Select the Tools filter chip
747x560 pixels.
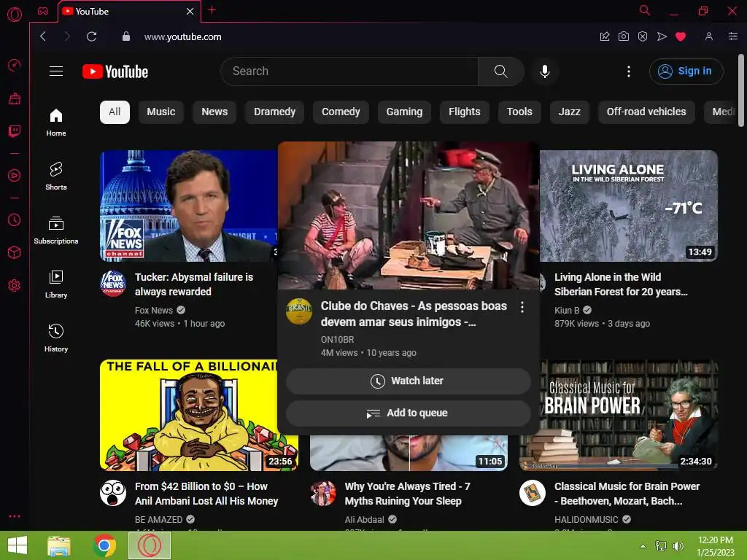[519, 112]
